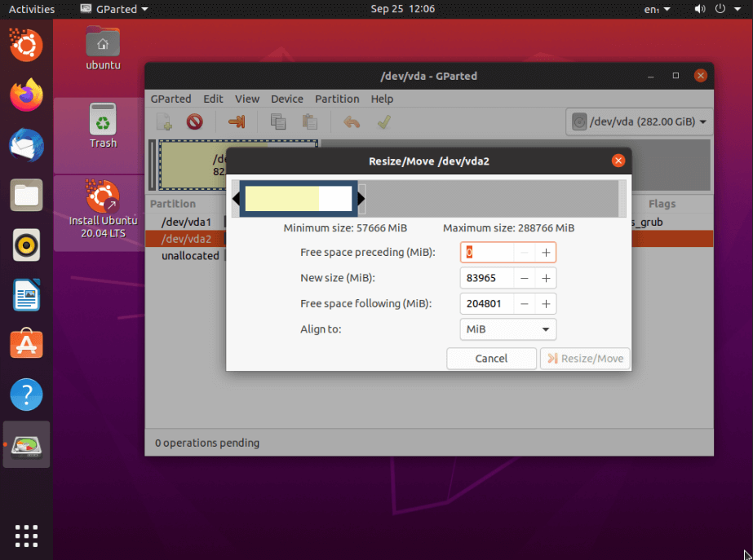
Task: Click the Delete partition toolbar icon
Action: point(194,122)
